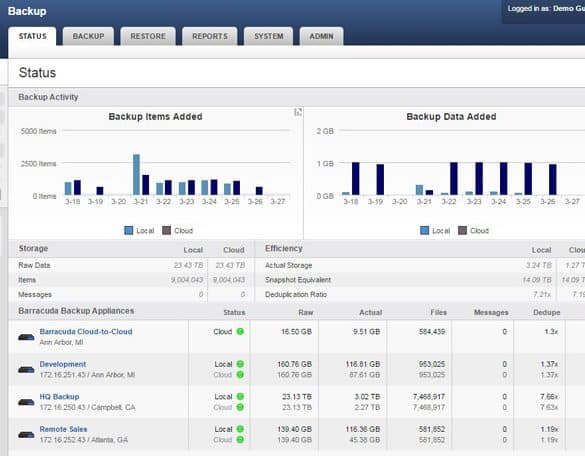Click the Messages row label in Storage
The height and width of the screenshot is (456, 585).
[35, 294]
